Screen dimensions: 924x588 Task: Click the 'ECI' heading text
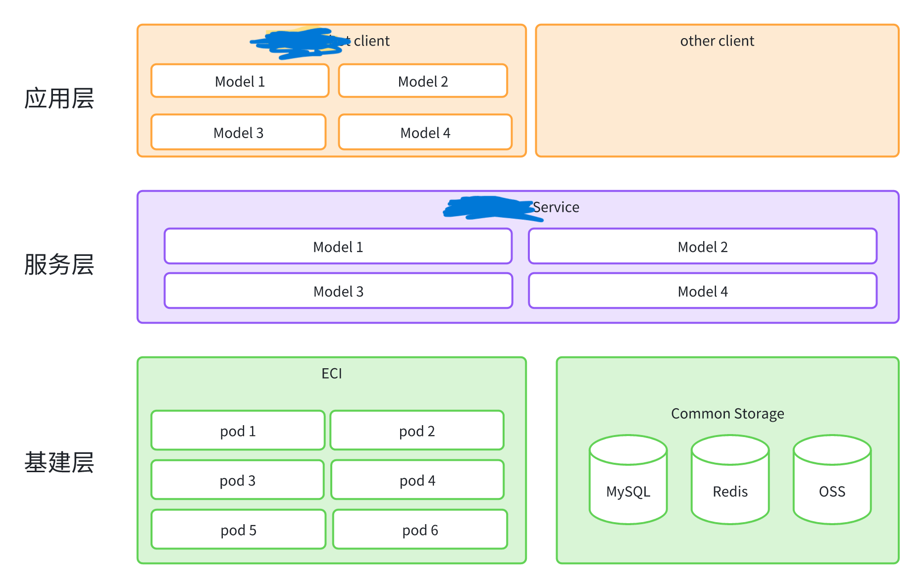332,373
